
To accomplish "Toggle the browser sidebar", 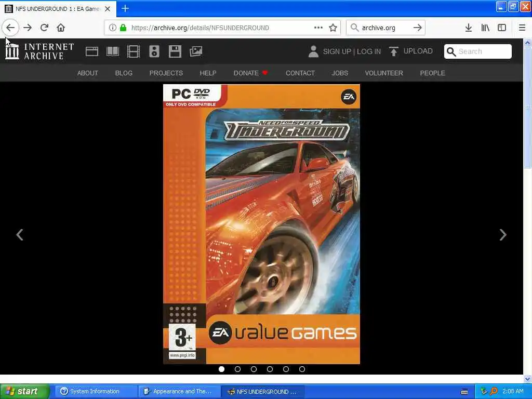I will coord(502,28).
